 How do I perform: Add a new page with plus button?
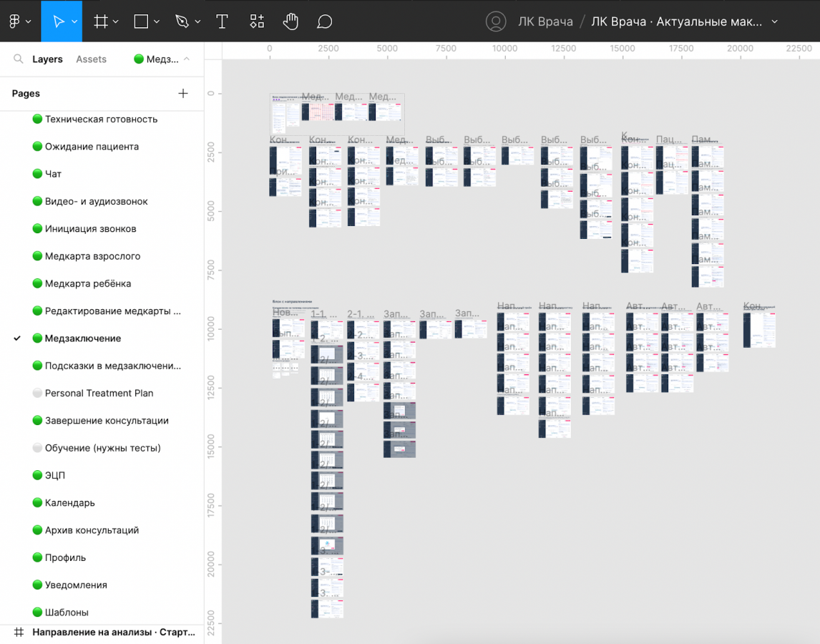coord(183,94)
